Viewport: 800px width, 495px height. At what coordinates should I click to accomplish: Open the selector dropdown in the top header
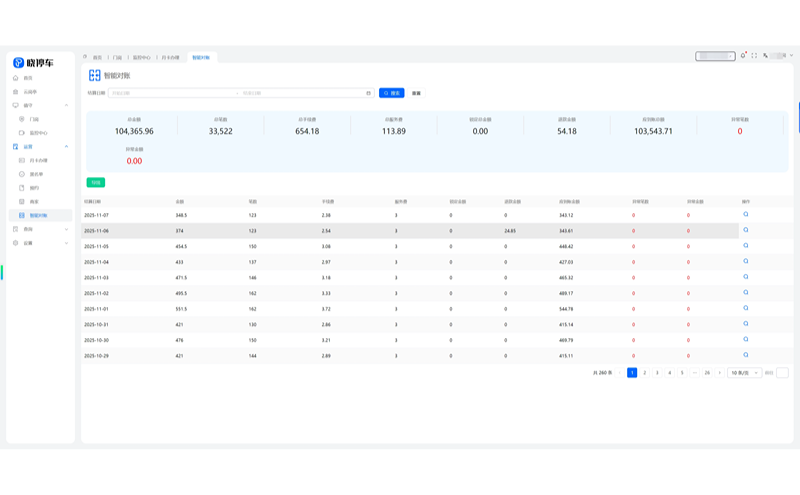pos(715,57)
